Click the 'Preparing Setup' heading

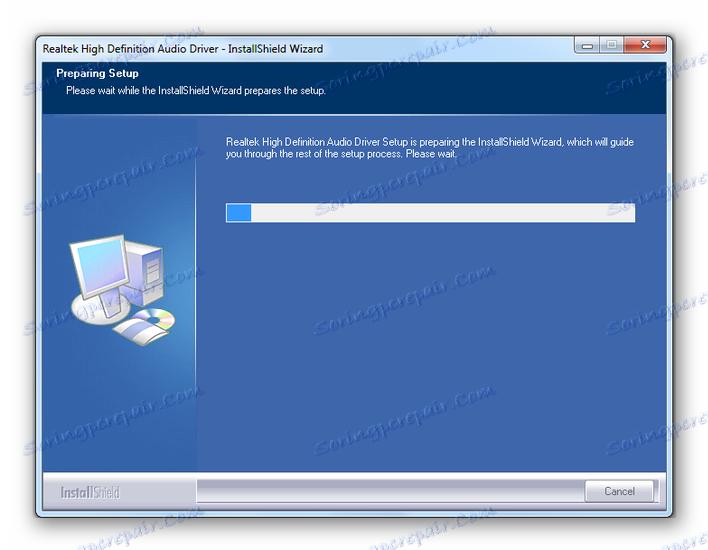coord(97,73)
